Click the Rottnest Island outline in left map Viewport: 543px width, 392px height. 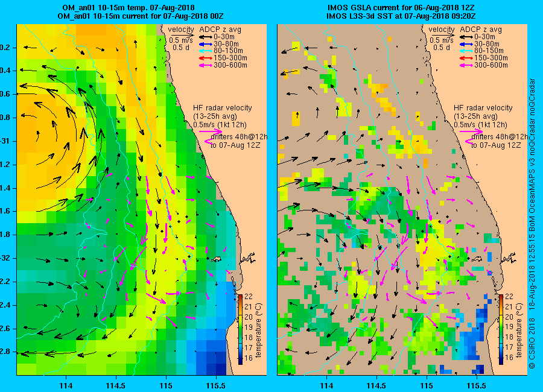click(x=216, y=259)
